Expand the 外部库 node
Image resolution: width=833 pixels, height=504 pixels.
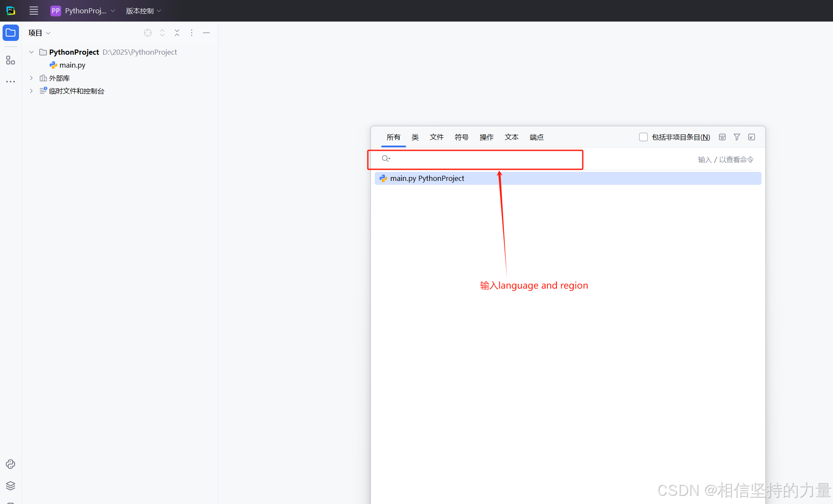[31, 78]
